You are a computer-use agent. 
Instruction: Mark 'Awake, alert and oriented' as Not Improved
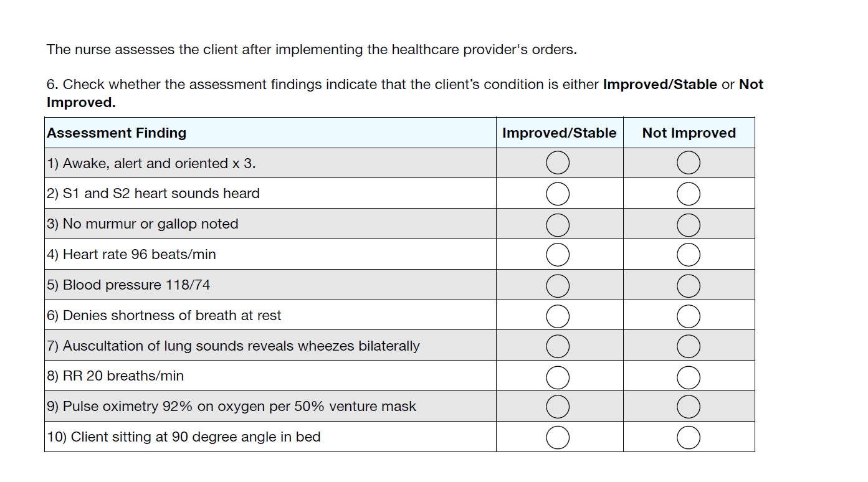[689, 163]
